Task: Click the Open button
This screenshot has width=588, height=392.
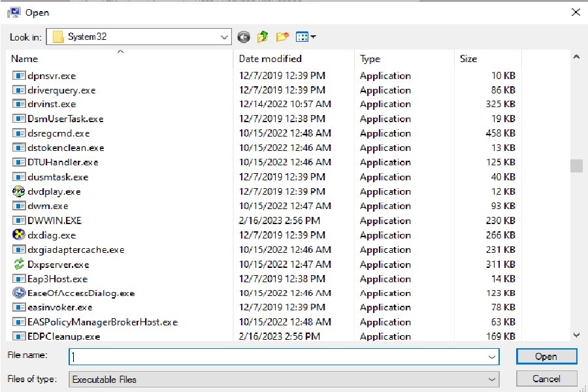Action: tap(546, 357)
